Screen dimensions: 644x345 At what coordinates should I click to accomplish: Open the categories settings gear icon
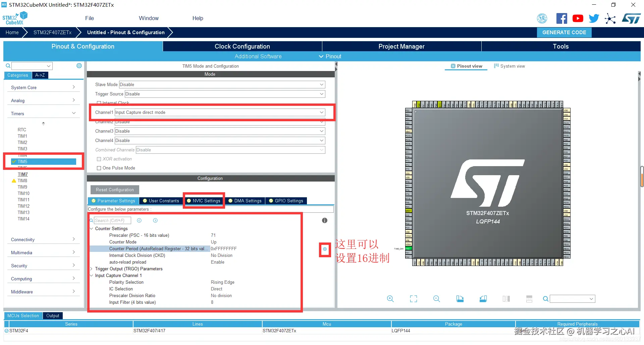pos(79,66)
